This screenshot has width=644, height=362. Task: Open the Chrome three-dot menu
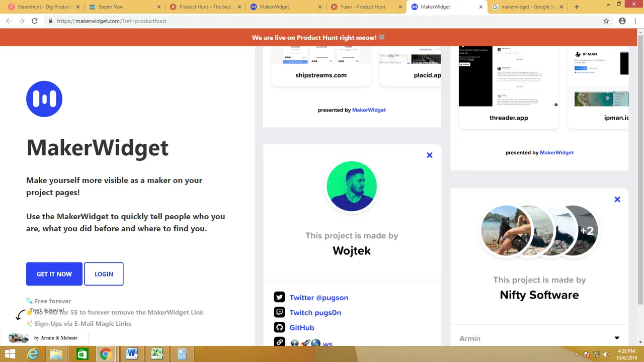635,21
